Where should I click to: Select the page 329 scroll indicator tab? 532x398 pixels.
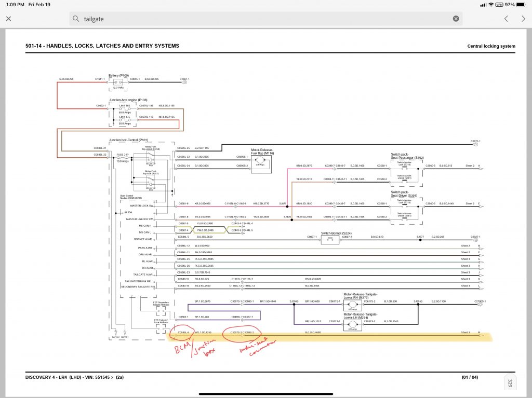[x=510, y=383]
